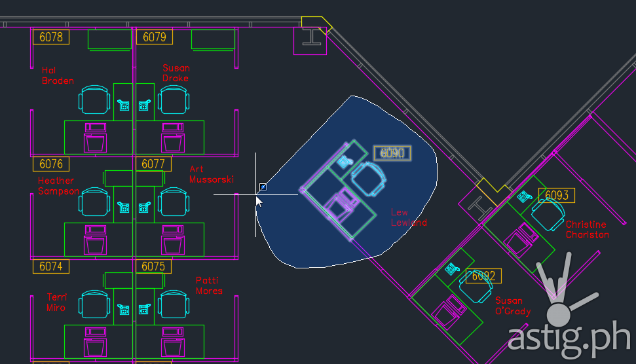
Task: Select the computer in Art Mussorski's cubicle
Action: (x=173, y=240)
